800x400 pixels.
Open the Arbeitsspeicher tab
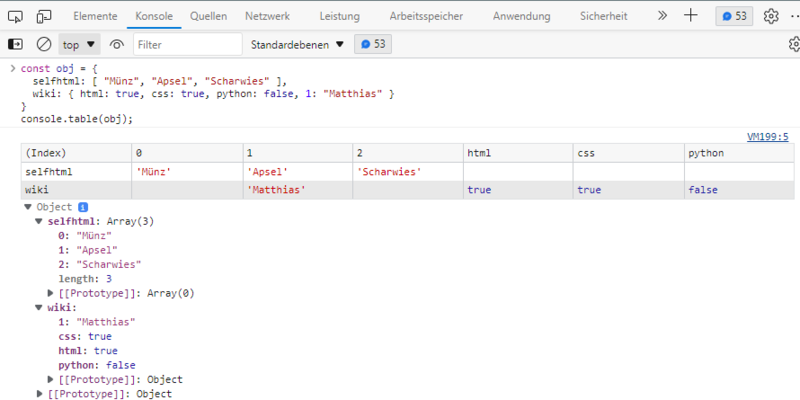[427, 16]
